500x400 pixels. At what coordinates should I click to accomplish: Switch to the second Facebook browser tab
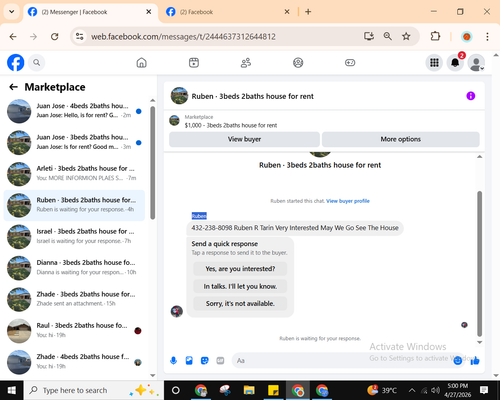(x=228, y=12)
